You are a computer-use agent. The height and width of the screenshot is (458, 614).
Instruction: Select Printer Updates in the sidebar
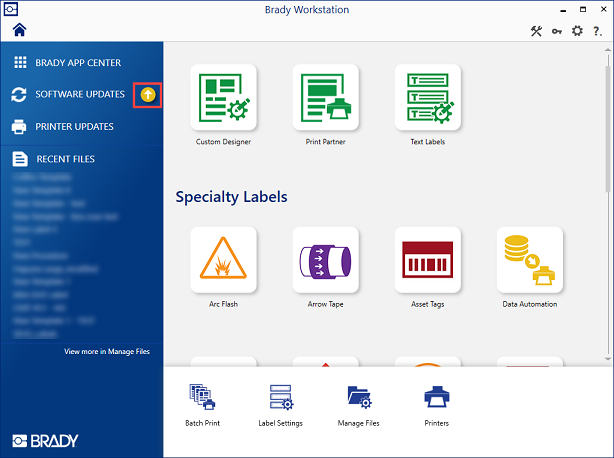click(x=74, y=127)
